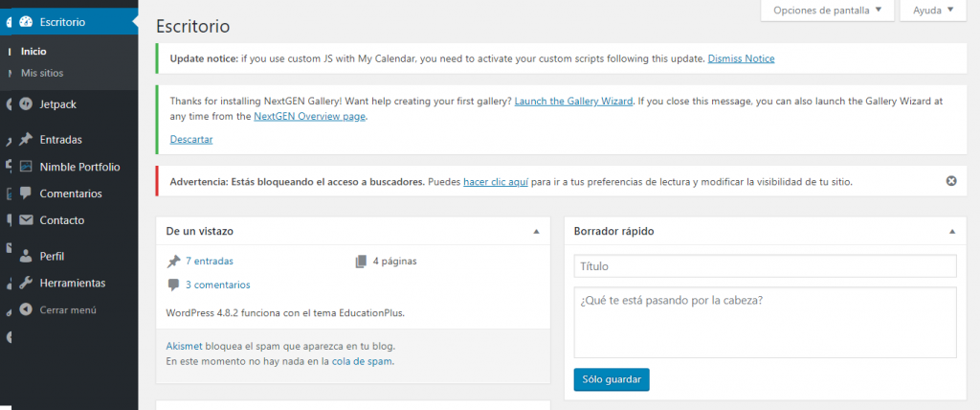Collapse the Borrador rápido panel

tap(952, 232)
